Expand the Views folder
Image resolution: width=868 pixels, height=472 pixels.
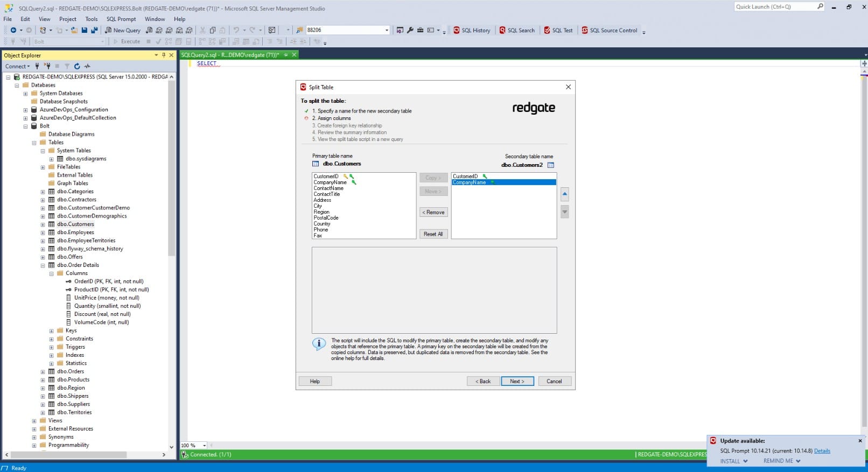[34, 421]
